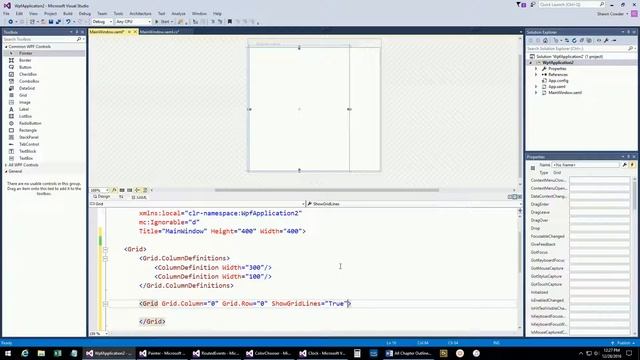Select the Image control in Toolbox
Image resolution: width=640 pixels, height=360 pixels.
pos(24,102)
